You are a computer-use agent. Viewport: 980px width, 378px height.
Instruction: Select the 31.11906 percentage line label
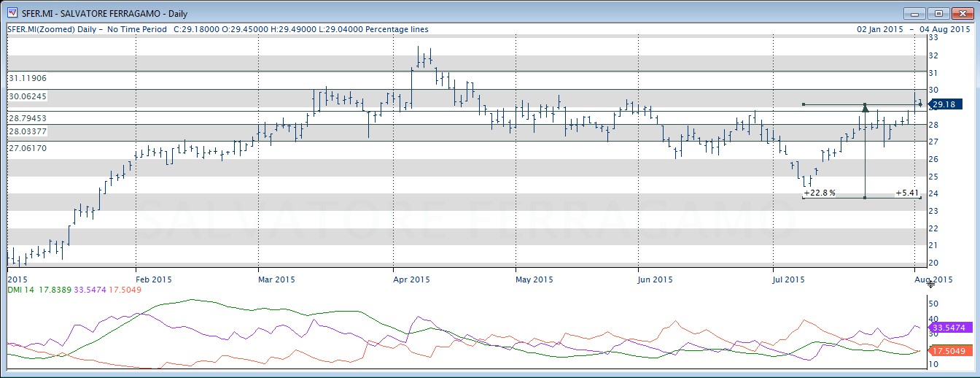point(28,78)
